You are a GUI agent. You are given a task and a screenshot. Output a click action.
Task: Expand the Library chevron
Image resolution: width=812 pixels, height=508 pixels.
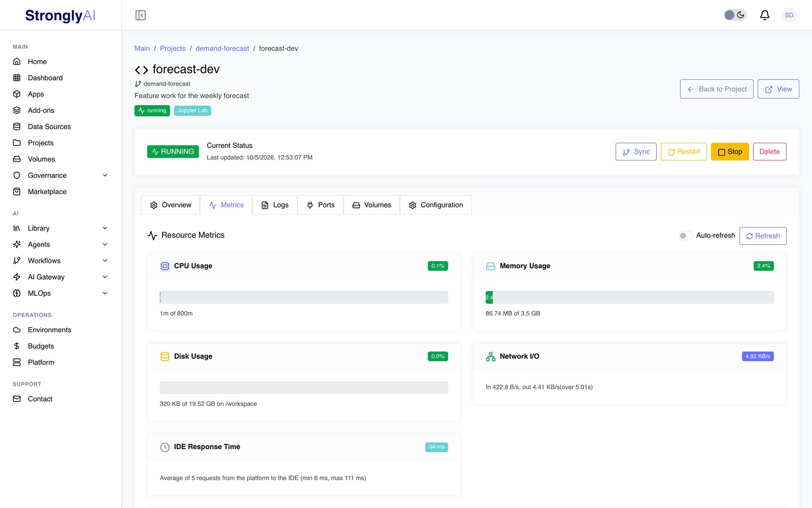[105, 228]
